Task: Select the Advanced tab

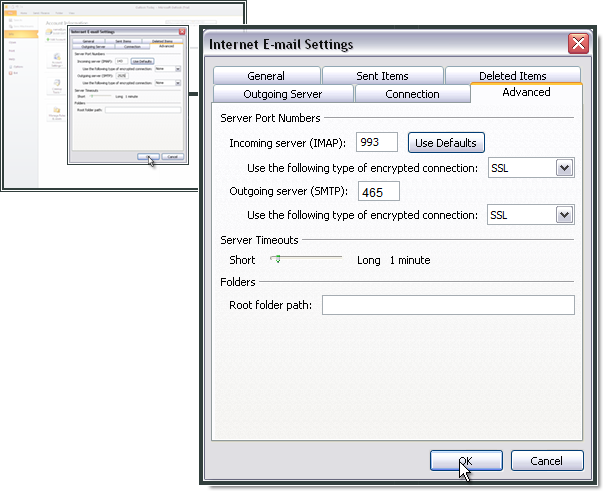Action: coord(526,92)
